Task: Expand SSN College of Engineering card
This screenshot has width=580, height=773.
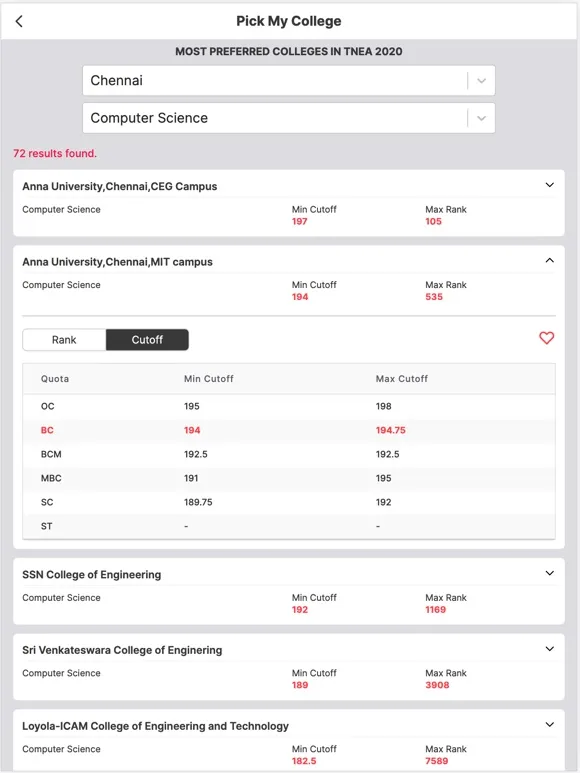Action: point(549,573)
